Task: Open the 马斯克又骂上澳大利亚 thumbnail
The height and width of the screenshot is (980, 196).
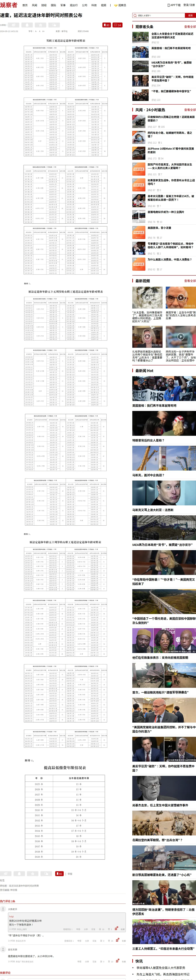Action: pos(164,493)
